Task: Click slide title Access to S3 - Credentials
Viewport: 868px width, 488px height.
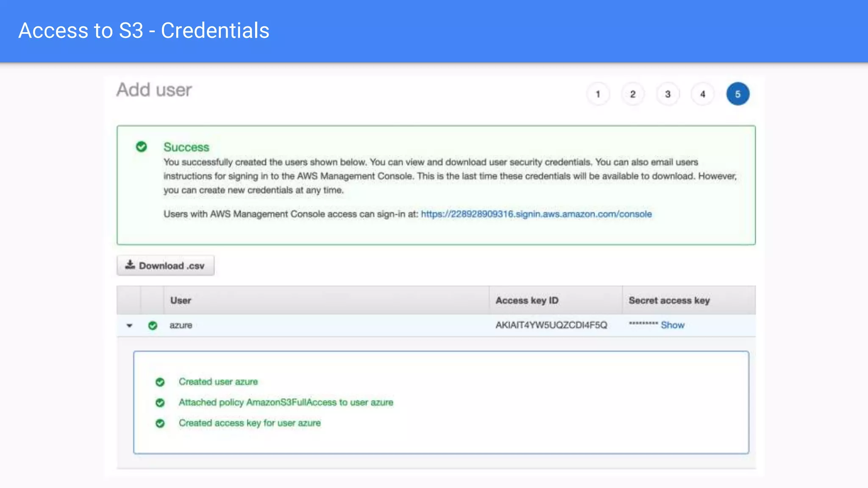Action: pos(144,30)
